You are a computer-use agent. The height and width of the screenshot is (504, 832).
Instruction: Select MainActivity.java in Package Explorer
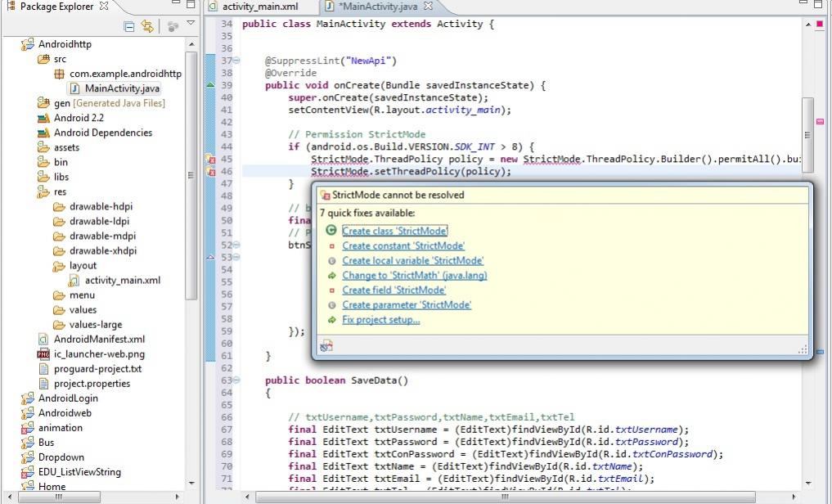coord(122,88)
